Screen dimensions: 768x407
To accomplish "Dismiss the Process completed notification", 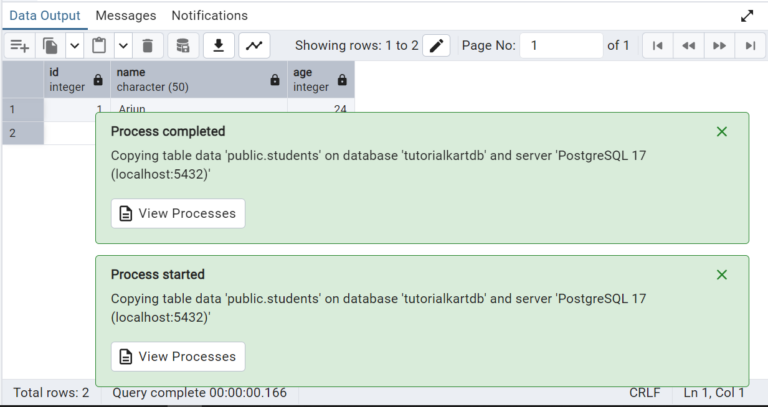I will 722,131.
